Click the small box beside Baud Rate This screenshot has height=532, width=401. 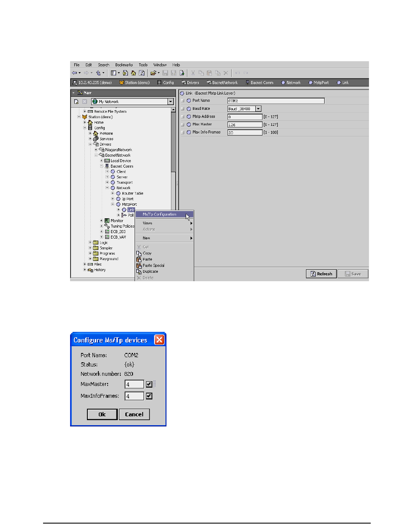tap(183, 109)
